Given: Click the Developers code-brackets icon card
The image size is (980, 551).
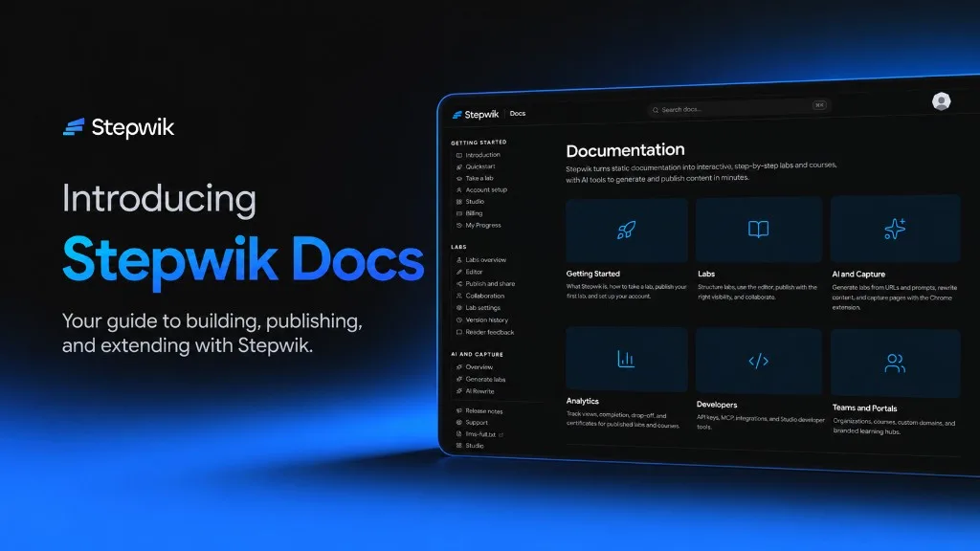Looking at the screenshot, I should pyautogui.click(x=758, y=361).
